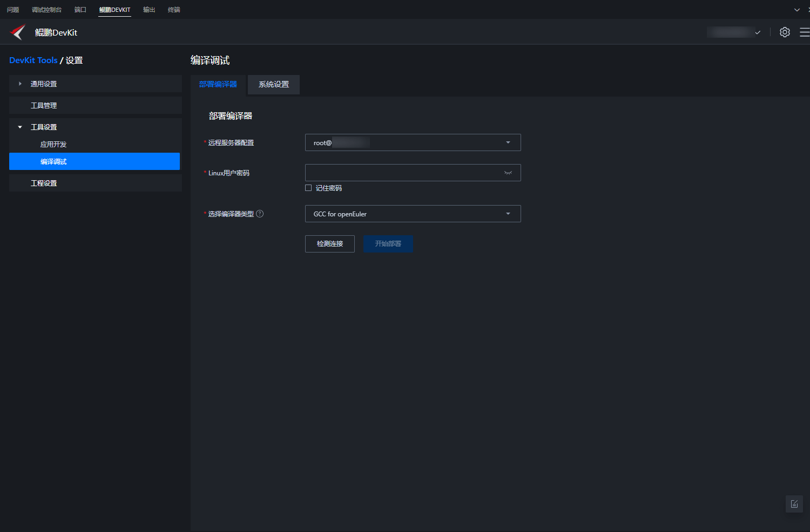Open the hamburger menu icon

pyautogui.click(x=805, y=32)
